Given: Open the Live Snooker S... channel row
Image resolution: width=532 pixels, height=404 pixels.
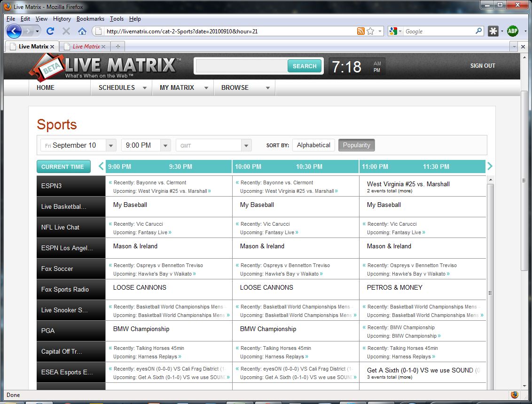Looking at the screenshot, I should [x=71, y=310].
